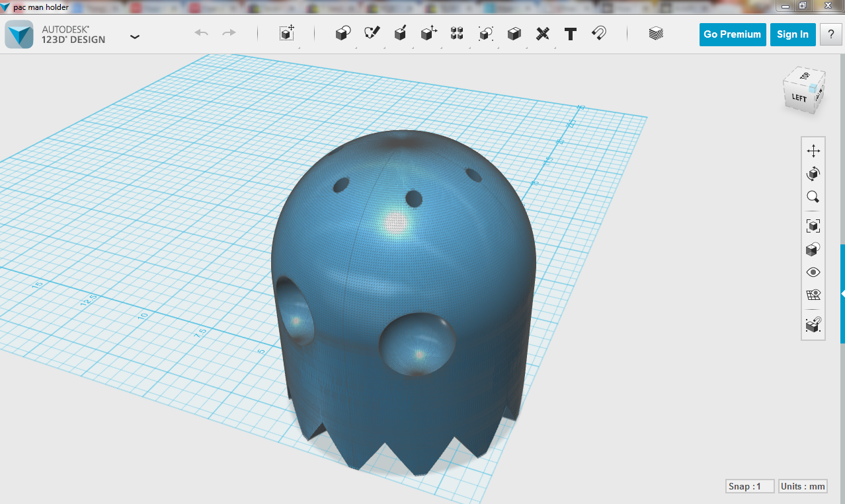The height and width of the screenshot is (504, 845).
Task: Select the Text tool
Action: tap(571, 34)
